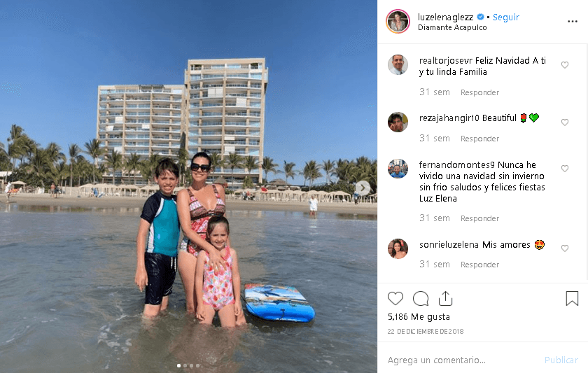Open comments via speech bubble icon
The height and width of the screenshot is (373, 588).
421,299
